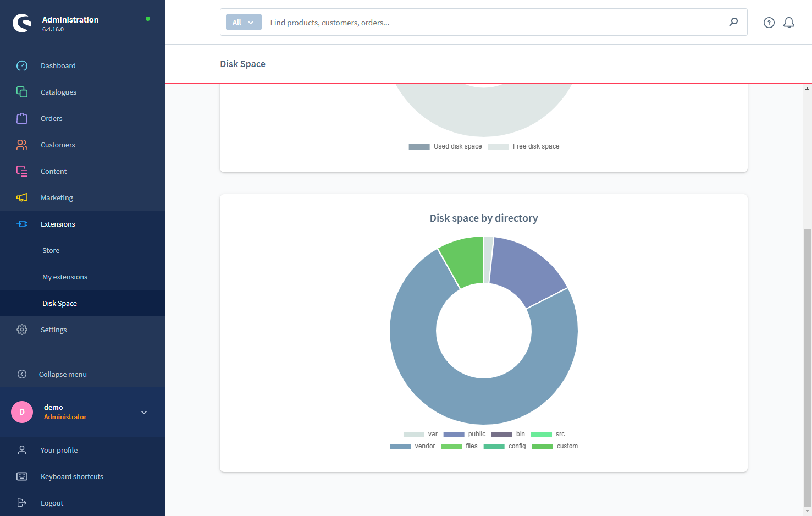The image size is (812, 516).
Task: Click the Collapse menu arrow icon
Action: [22, 374]
